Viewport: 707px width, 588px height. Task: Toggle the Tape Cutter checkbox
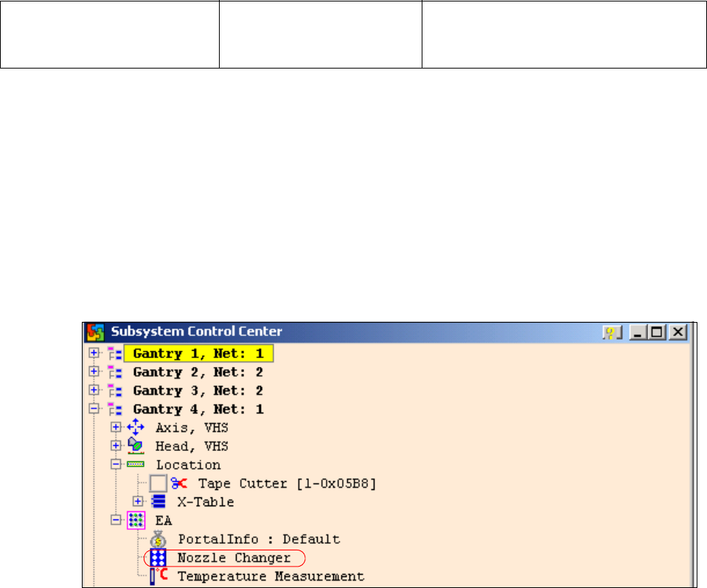[x=158, y=483]
